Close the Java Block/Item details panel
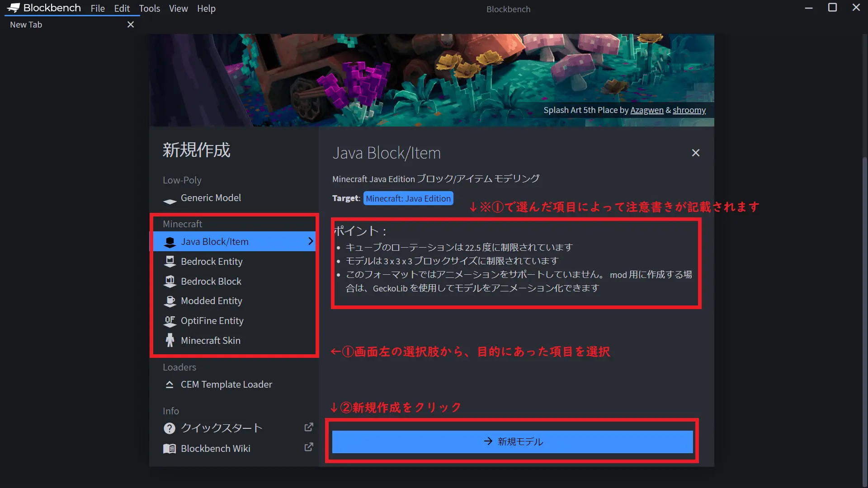This screenshot has height=488, width=868. coord(695,153)
